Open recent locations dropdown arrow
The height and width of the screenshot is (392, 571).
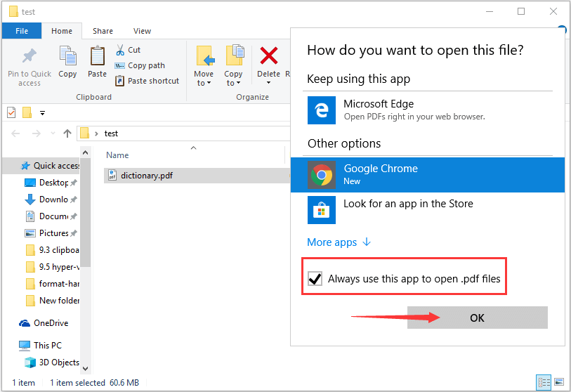coord(53,133)
